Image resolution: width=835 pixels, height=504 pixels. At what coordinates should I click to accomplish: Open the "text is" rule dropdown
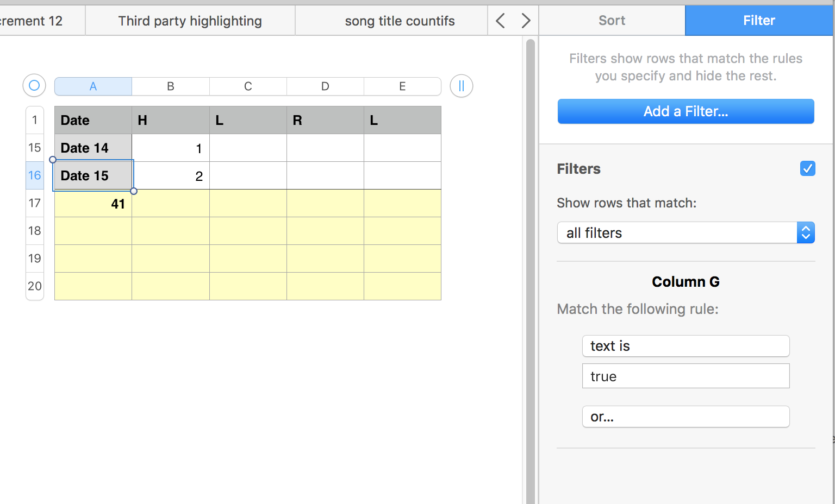click(x=686, y=346)
